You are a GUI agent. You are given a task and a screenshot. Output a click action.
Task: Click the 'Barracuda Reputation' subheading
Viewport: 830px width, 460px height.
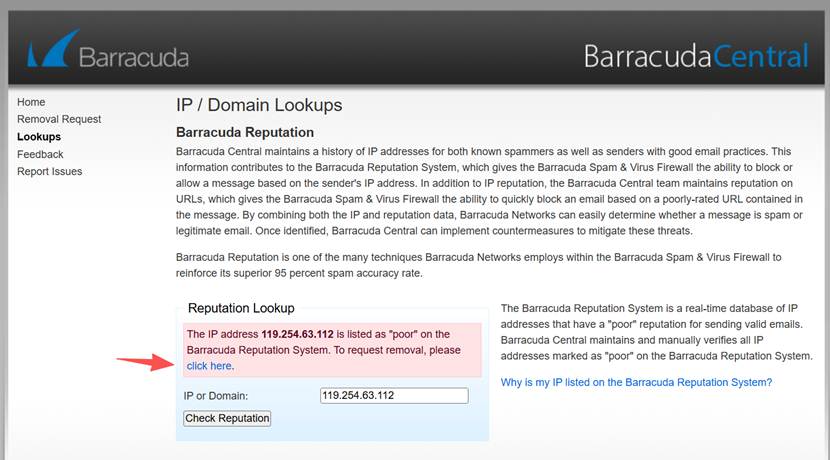(x=245, y=132)
